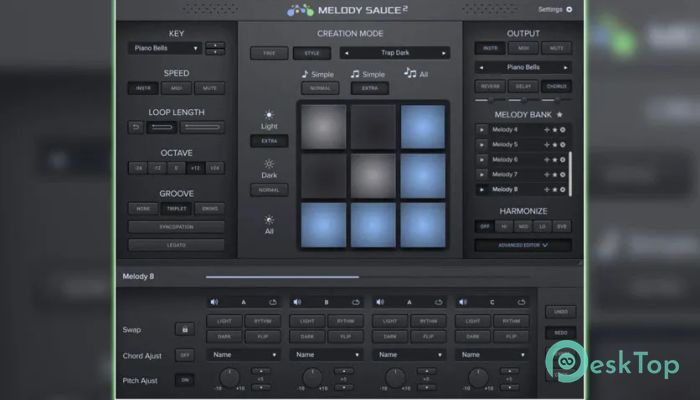
Task: Enable the REVERB effect
Action: pos(490,86)
